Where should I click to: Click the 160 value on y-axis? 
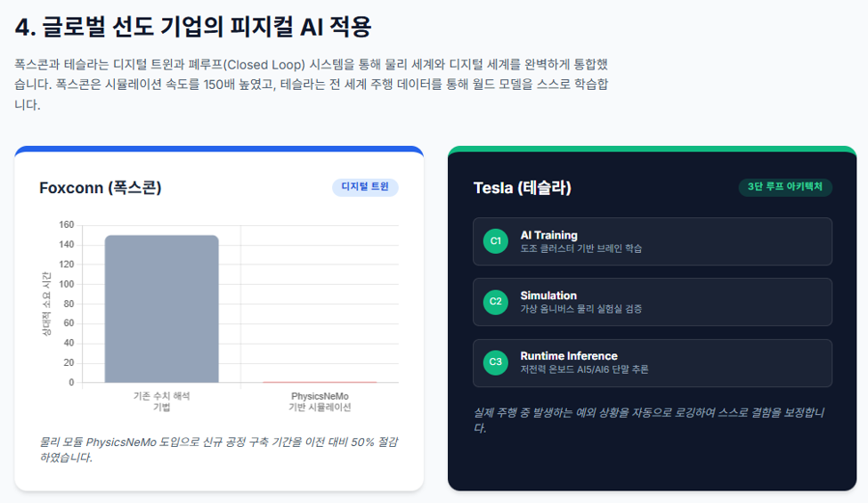67,224
